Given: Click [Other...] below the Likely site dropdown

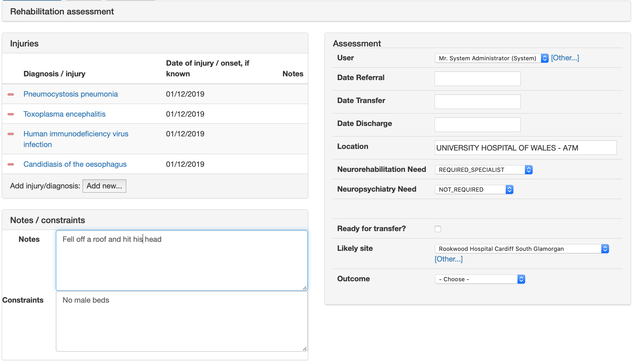Looking at the screenshot, I should 448,259.
